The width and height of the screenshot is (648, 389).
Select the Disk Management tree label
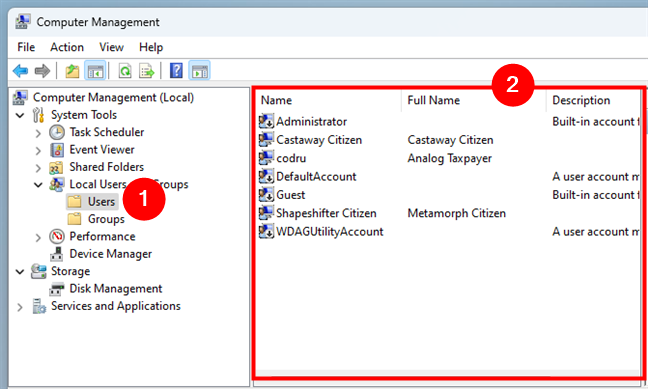tap(116, 289)
